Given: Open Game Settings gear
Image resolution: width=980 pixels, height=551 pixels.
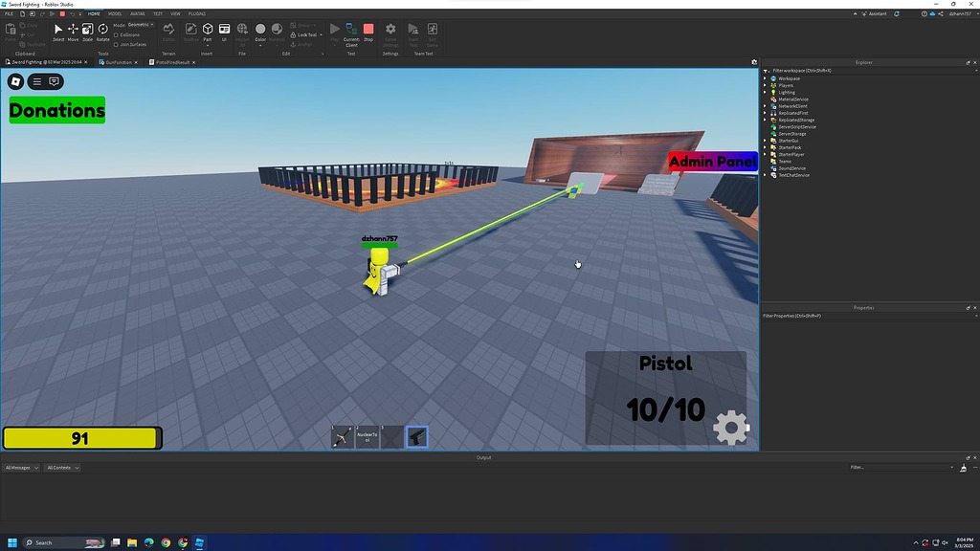Looking at the screenshot, I should pos(390,34).
